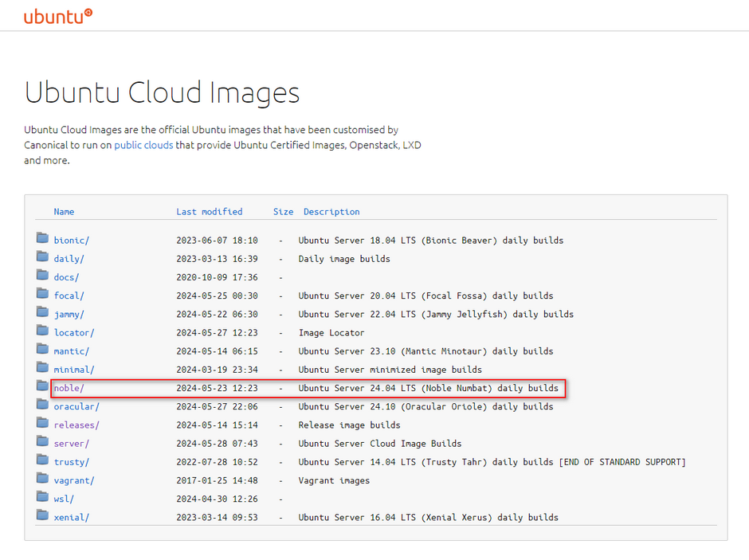Click folder icon beside vagrant/

(42, 480)
